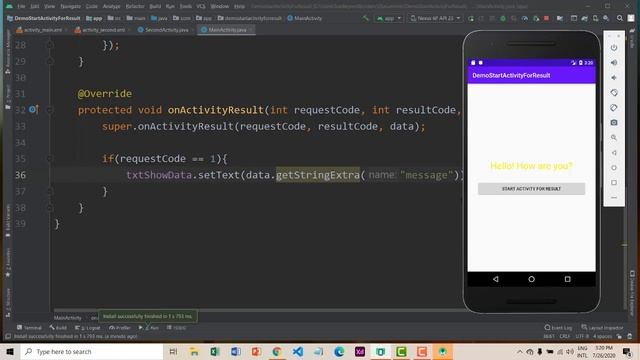This screenshot has height=360, width=640.
Task: Click the green Debug app bug icon
Action: 503,18
